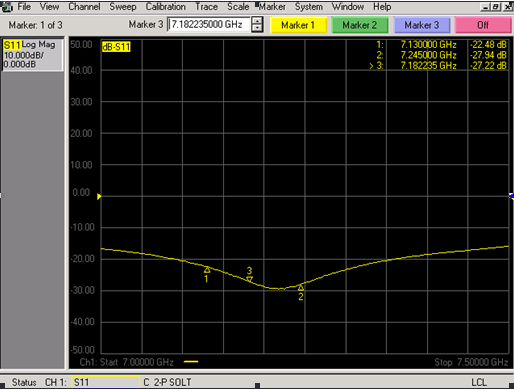Decrease marker frequency with down arrow
Viewport: 514px width, 389px height.
pyautogui.click(x=257, y=29)
